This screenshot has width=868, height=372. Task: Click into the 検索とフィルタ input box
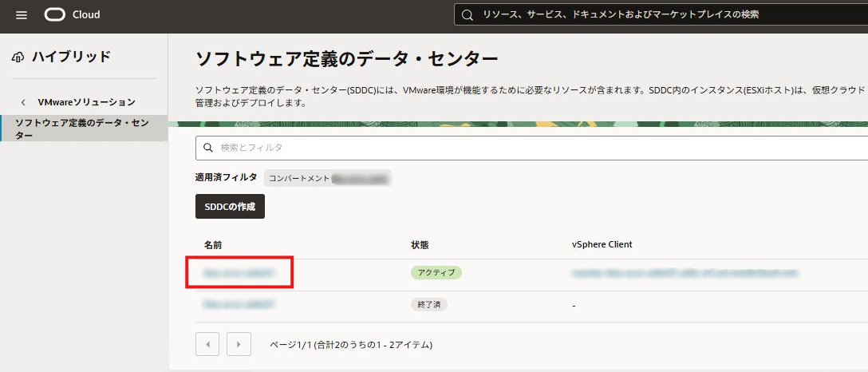coord(527,148)
